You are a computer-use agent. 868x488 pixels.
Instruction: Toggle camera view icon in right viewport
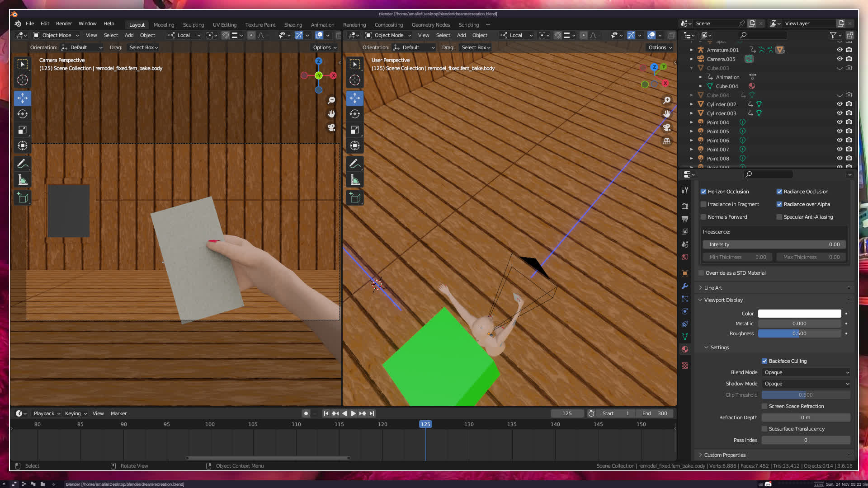pyautogui.click(x=667, y=127)
